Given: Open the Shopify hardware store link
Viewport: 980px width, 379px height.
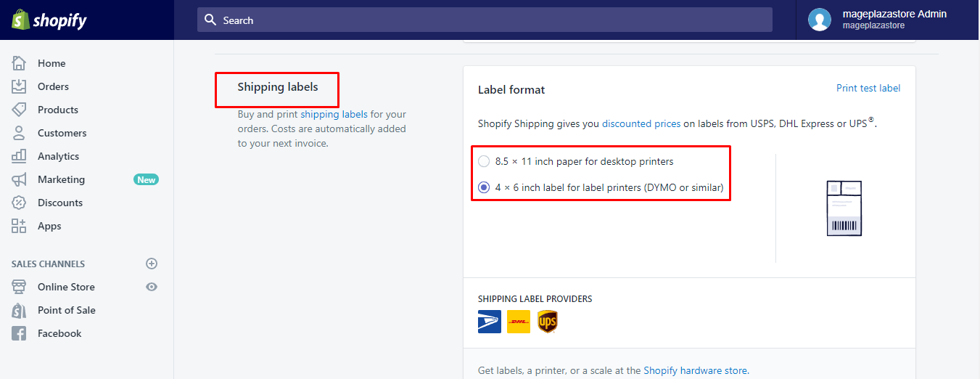Looking at the screenshot, I should click(x=695, y=370).
